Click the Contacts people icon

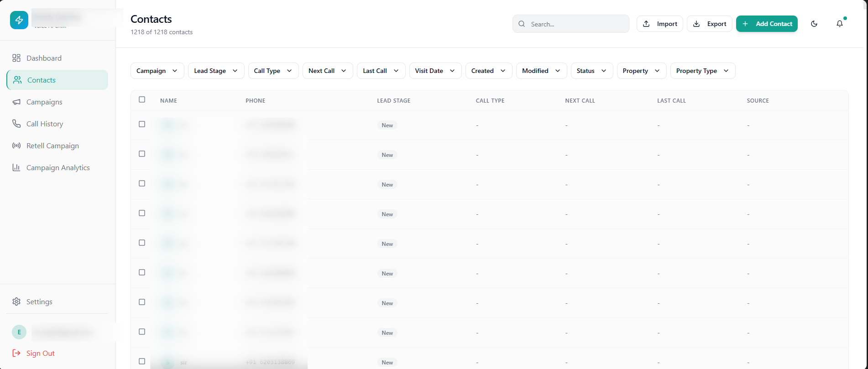click(x=17, y=80)
